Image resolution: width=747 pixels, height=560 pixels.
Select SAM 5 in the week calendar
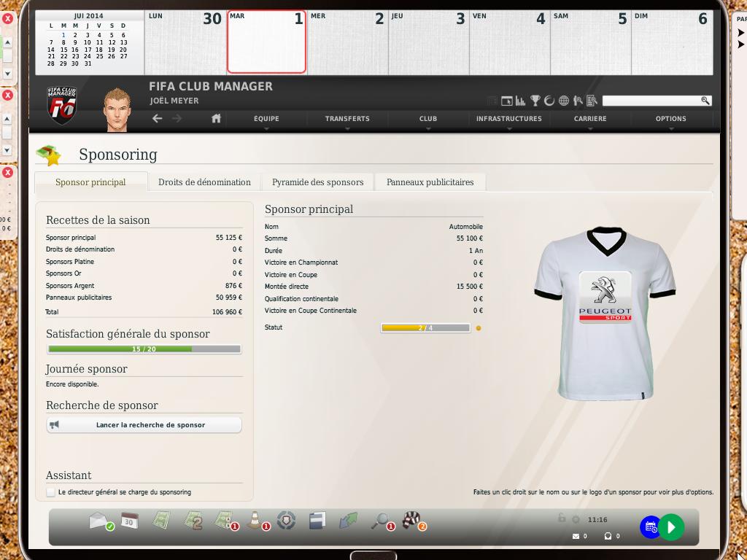pyautogui.click(x=590, y=42)
